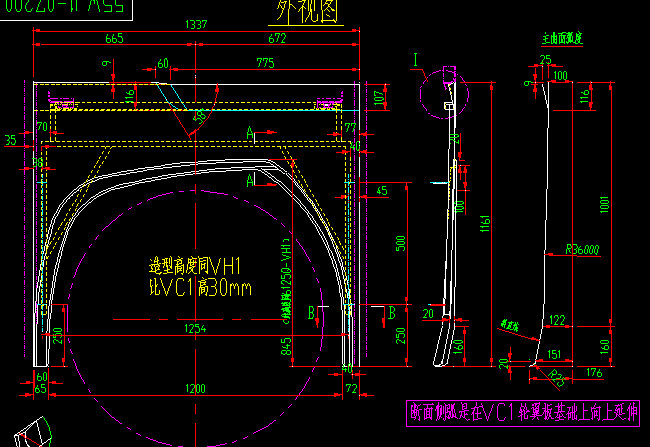Click the 外视图 view title text
This screenshot has width=650, height=447.
click(299, 12)
